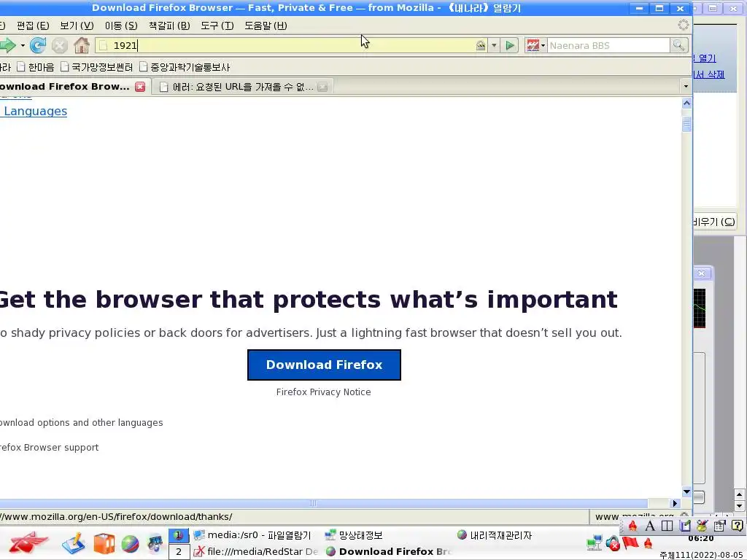The image size is (747, 560).
Task: Open the list all tabs dropdown
Action: click(x=686, y=87)
